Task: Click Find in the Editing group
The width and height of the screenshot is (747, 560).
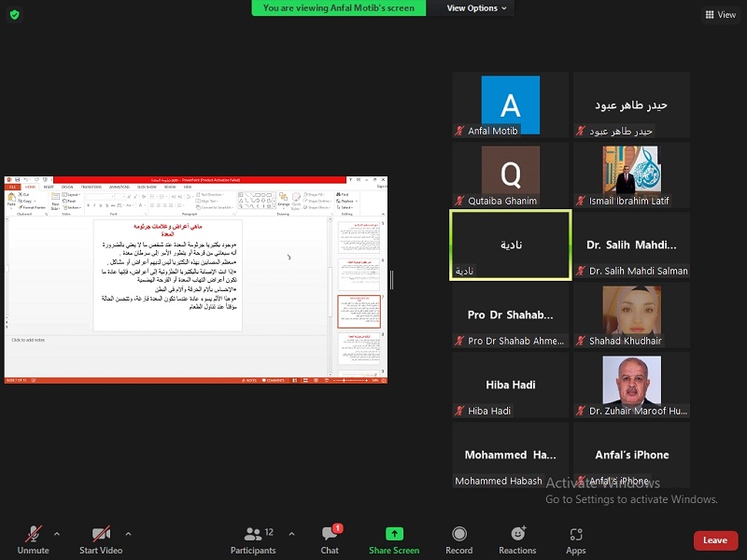Action: click(x=343, y=194)
